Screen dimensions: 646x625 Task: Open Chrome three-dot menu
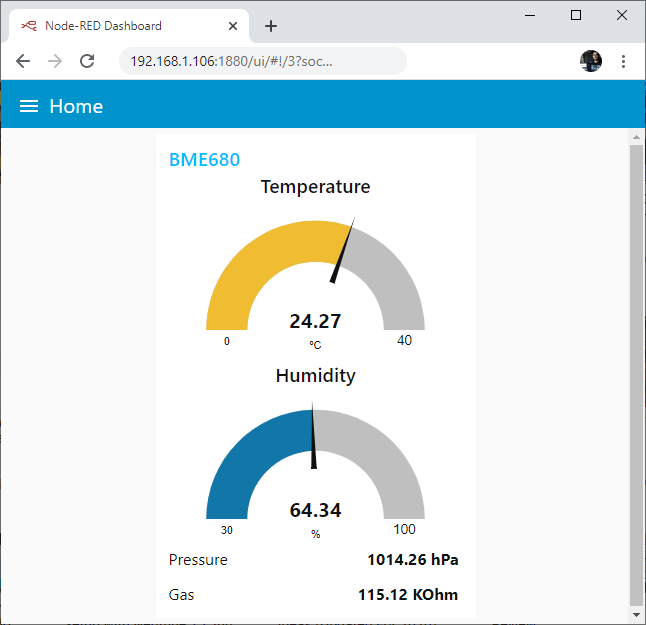(623, 61)
